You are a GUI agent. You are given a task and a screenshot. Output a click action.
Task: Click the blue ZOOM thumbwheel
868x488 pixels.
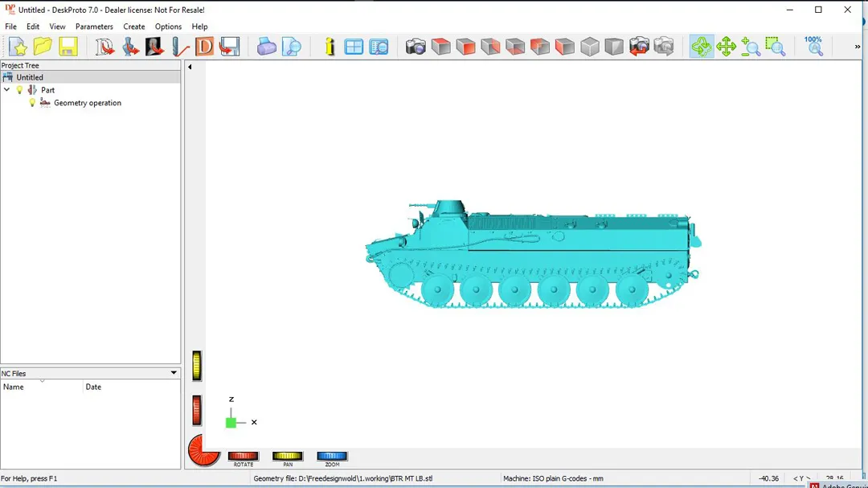[x=332, y=456]
